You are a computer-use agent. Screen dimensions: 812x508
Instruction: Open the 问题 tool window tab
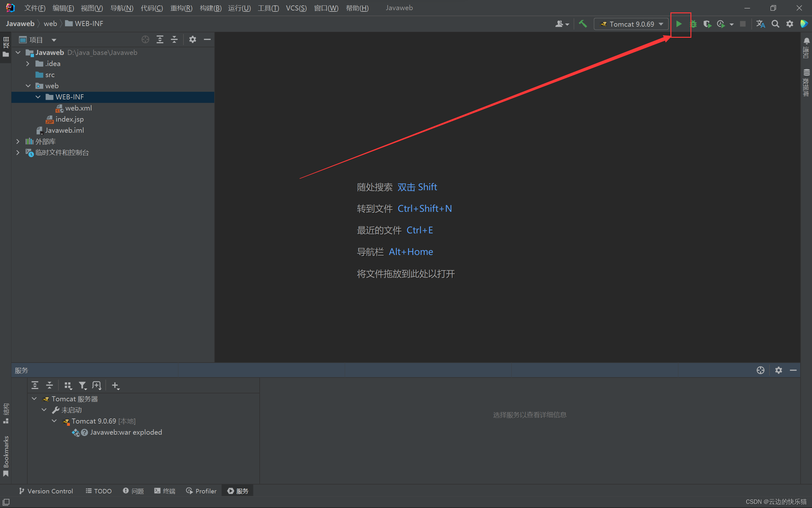click(x=133, y=491)
